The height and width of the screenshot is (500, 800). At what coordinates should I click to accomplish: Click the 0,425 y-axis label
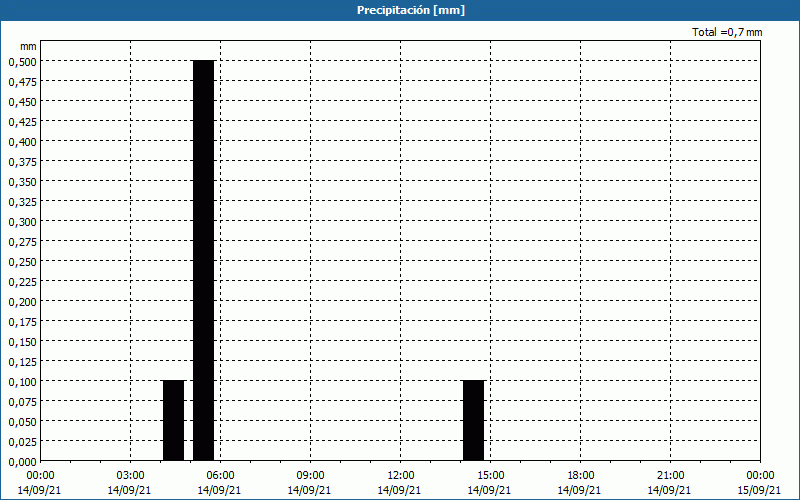[x=22, y=121]
